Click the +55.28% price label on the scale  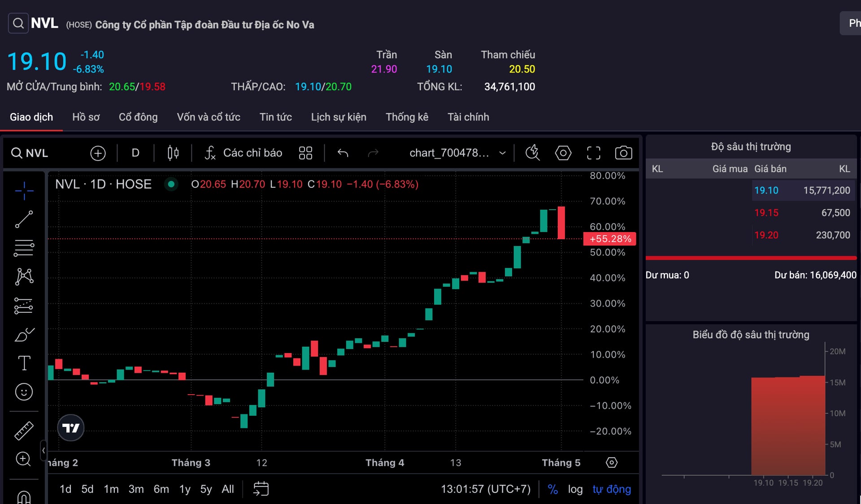click(610, 239)
